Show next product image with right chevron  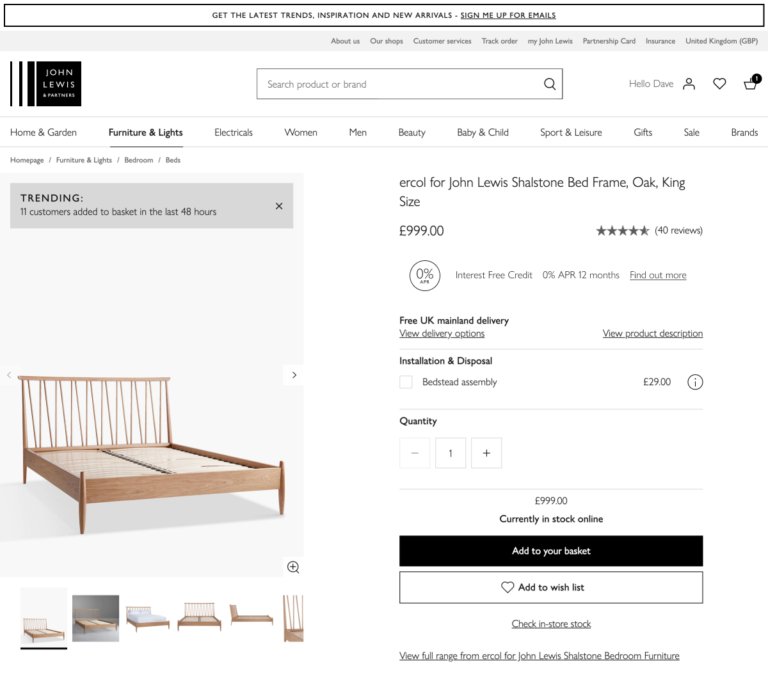coord(294,375)
